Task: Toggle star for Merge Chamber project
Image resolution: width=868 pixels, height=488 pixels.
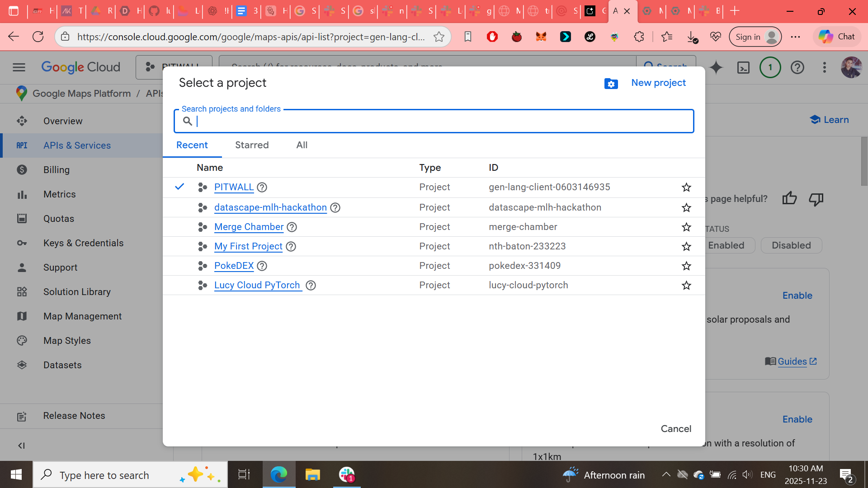Action: (x=686, y=227)
